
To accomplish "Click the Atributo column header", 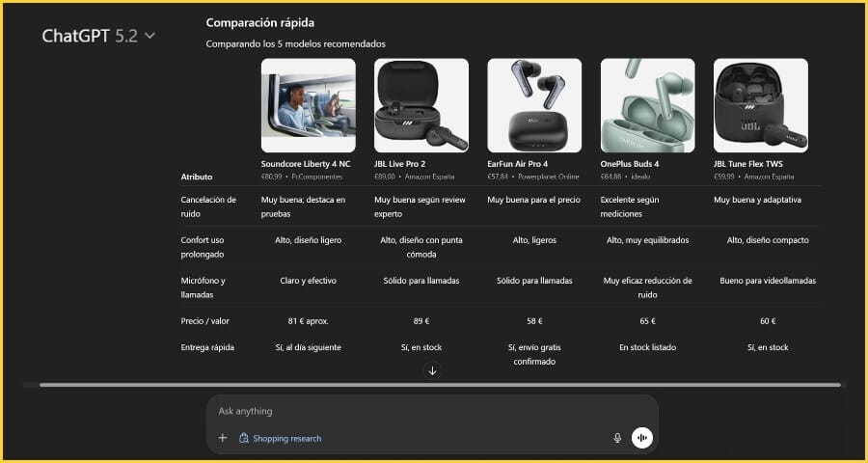I will coord(197,177).
